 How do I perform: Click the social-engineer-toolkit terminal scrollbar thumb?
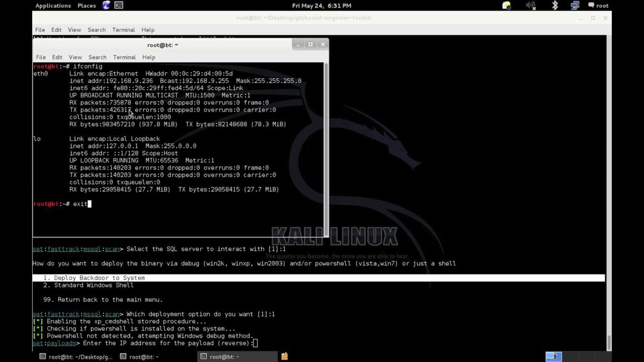609,342
